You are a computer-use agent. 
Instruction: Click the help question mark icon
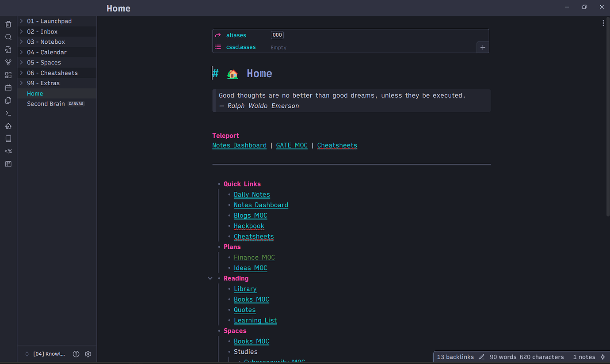click(76, 354)
